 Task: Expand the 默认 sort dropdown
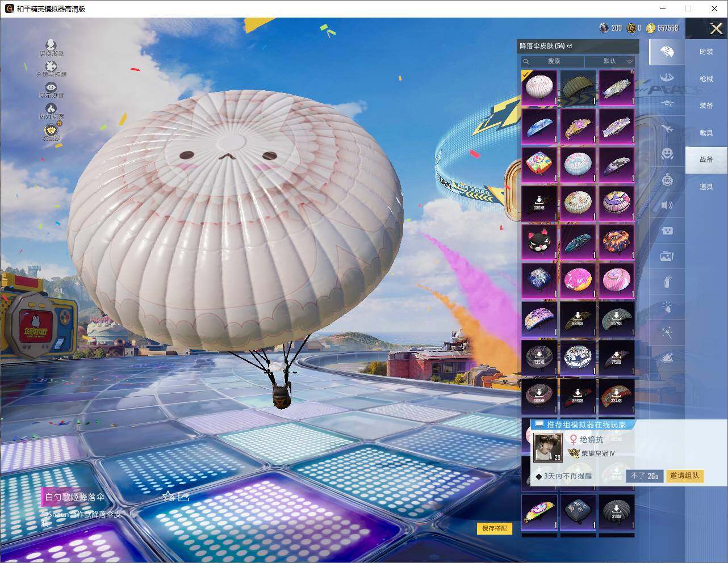click(610, 61)
